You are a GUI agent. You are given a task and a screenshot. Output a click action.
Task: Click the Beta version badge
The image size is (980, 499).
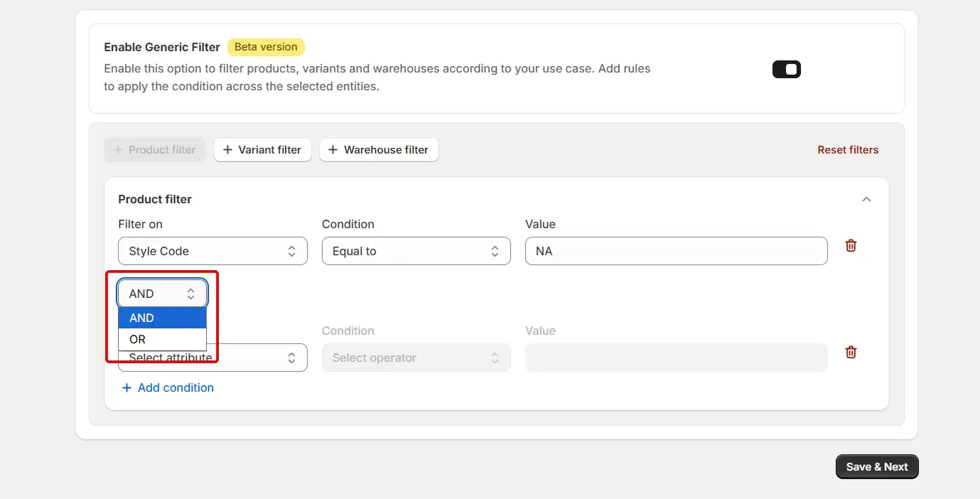coord(266,47)
